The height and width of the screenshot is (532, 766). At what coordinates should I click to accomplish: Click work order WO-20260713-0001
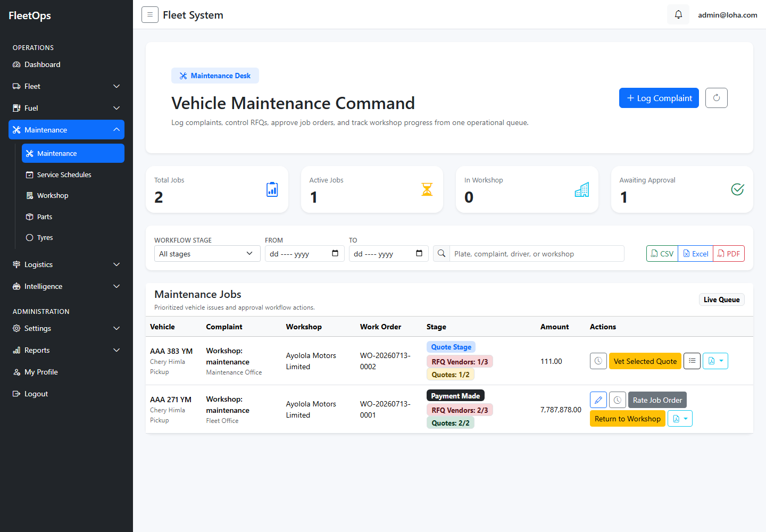385,410
